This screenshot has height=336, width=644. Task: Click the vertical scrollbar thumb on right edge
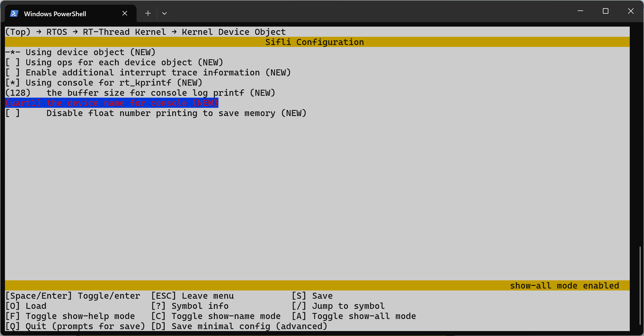point(640,285)
